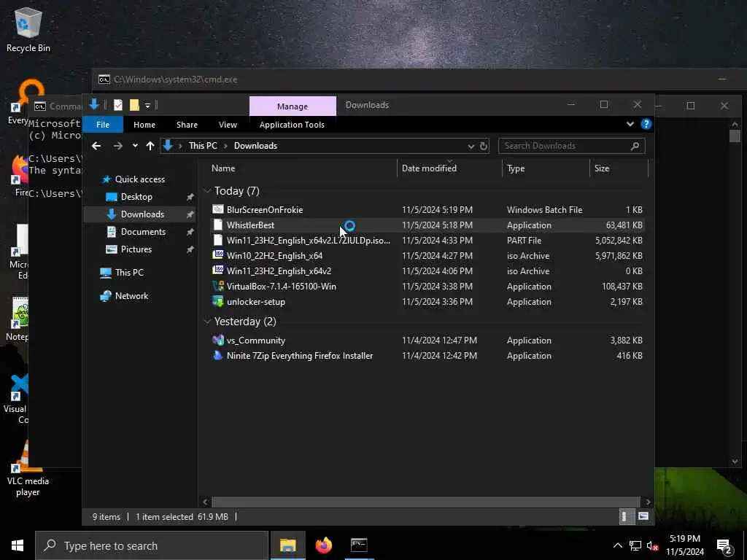The height and width of the screenshot is (560, 747).
Task: Open Explorer help question mark icon
Action: click(646, 124)
